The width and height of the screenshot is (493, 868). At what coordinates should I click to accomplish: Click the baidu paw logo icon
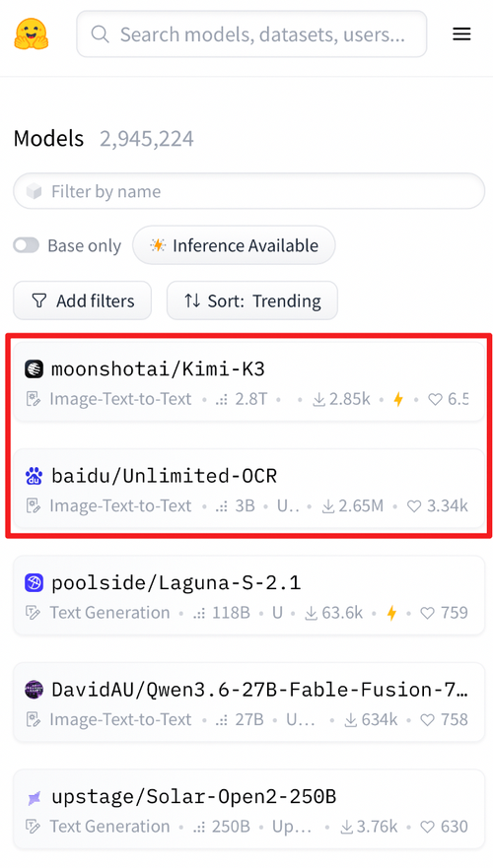click(x=34, y=476)
